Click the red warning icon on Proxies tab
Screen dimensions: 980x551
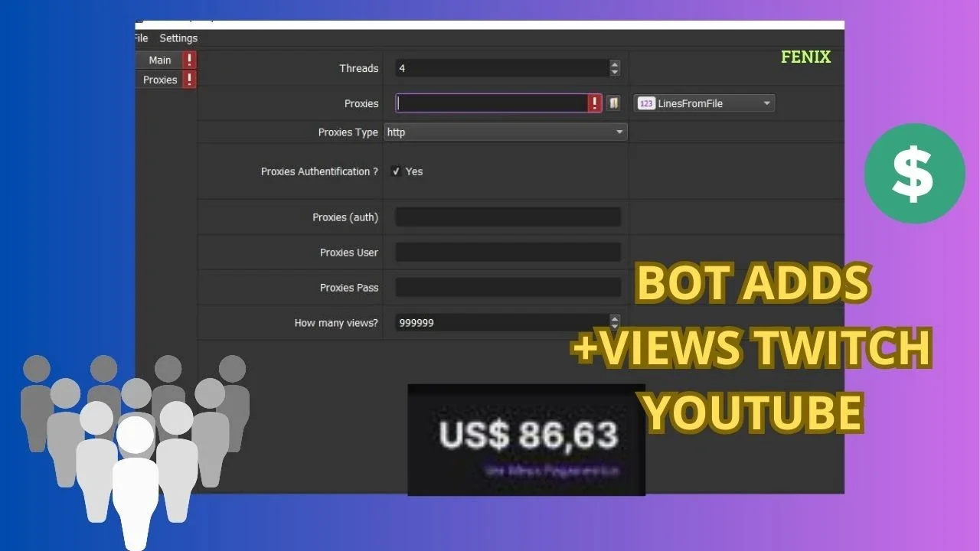189,80
